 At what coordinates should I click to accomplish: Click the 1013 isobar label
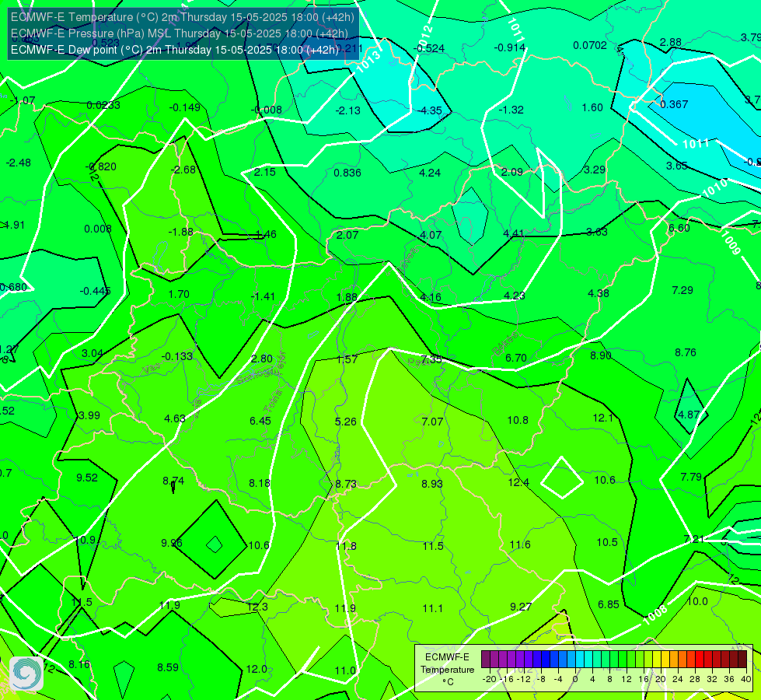coord(368,62)
